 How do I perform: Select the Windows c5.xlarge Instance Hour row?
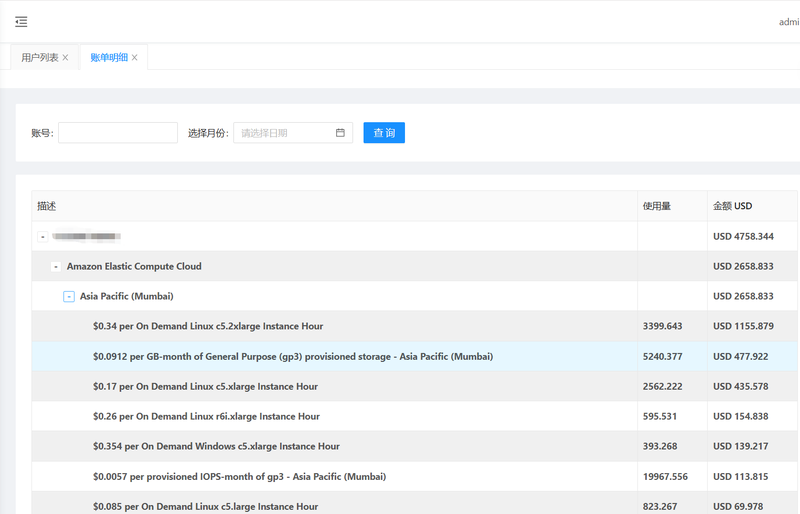(x=414, y=447)
